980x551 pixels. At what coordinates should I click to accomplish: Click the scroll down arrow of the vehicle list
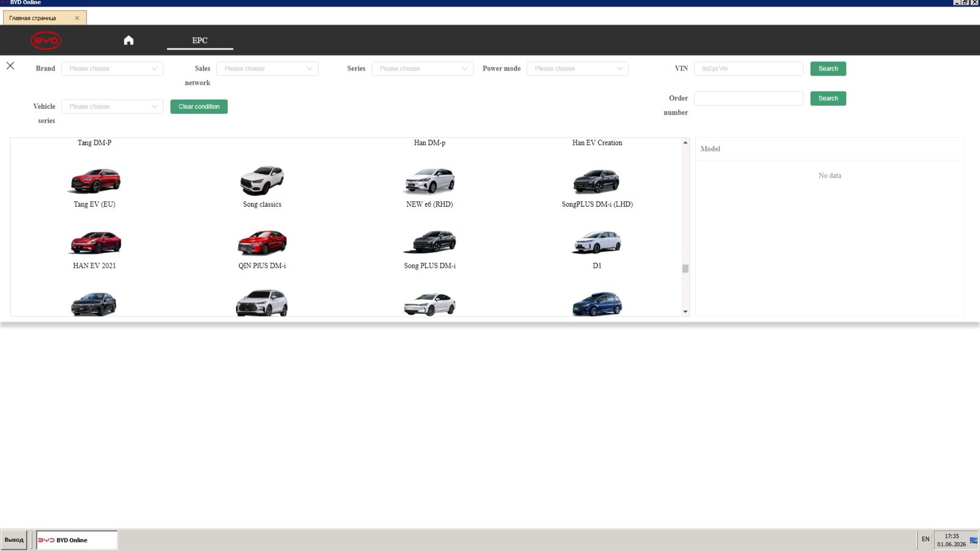(x=685, y=312)
